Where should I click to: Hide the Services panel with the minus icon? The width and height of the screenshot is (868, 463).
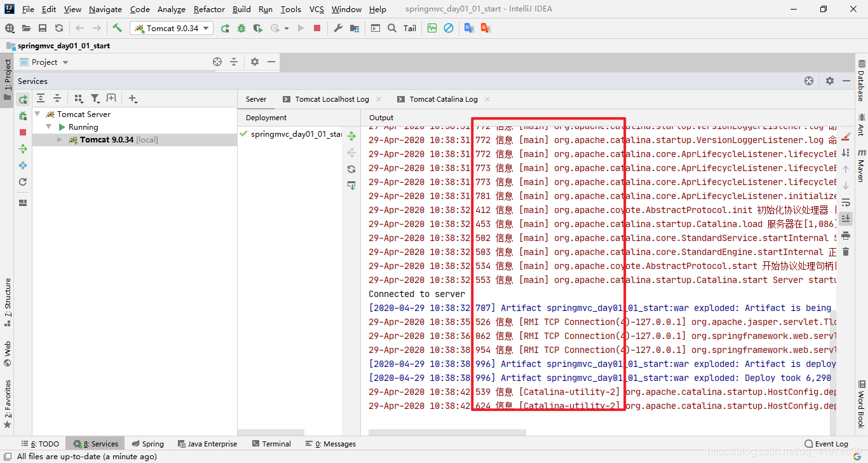846,81
